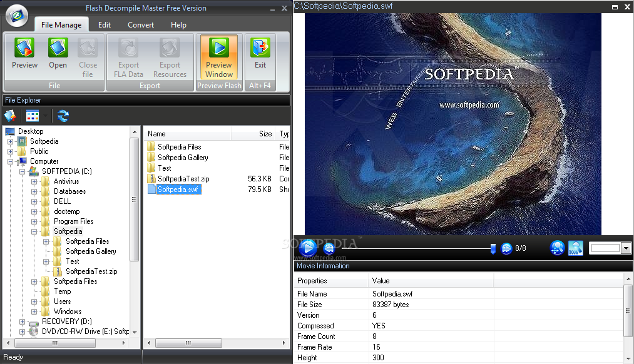634x364 pixels.
Task: Select Softpedia.swf in file list
Action: coord(178,189)
